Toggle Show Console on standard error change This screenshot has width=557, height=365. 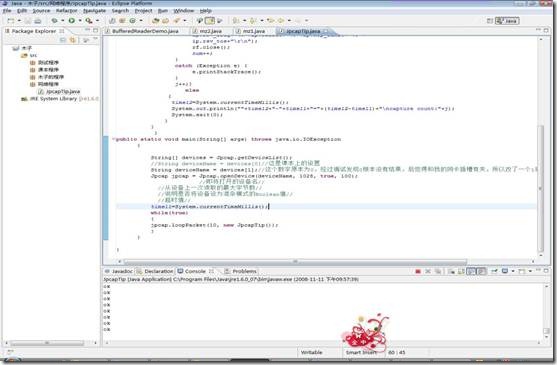click(481, 271)
